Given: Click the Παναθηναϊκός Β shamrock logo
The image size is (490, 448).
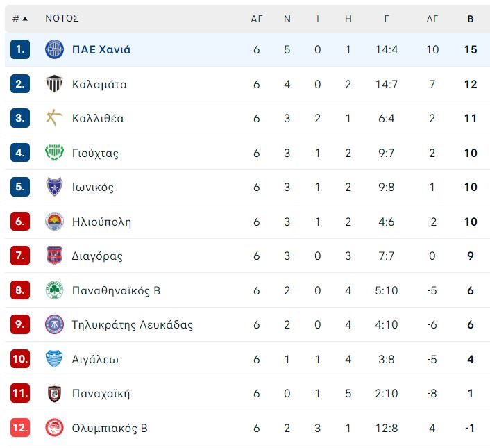Looking at the screenshot, I should 54,290.
